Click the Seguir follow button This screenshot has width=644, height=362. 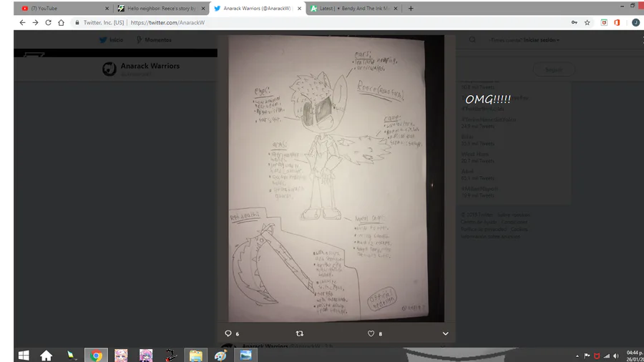(x=554, y=69)
